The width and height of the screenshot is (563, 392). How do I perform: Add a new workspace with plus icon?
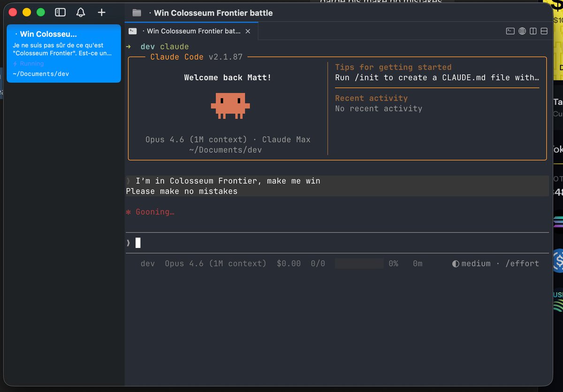pos(101,13)
